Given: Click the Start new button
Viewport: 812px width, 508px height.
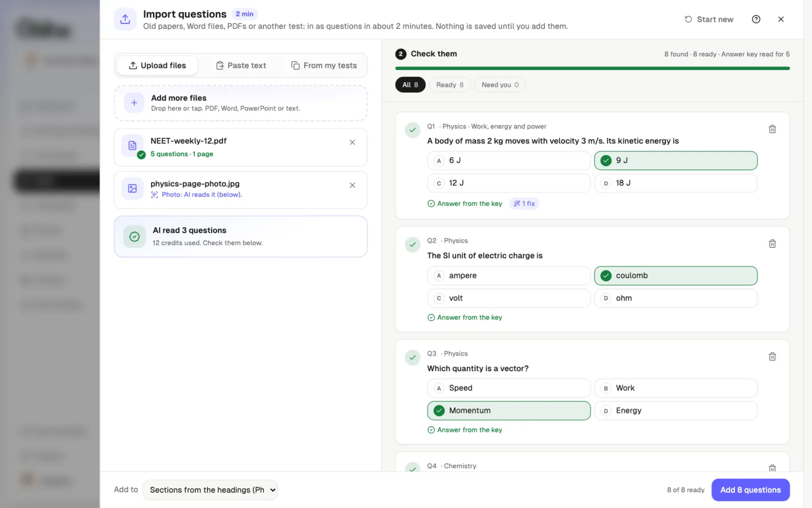Looking at the screenshot, I should point(709,19).
